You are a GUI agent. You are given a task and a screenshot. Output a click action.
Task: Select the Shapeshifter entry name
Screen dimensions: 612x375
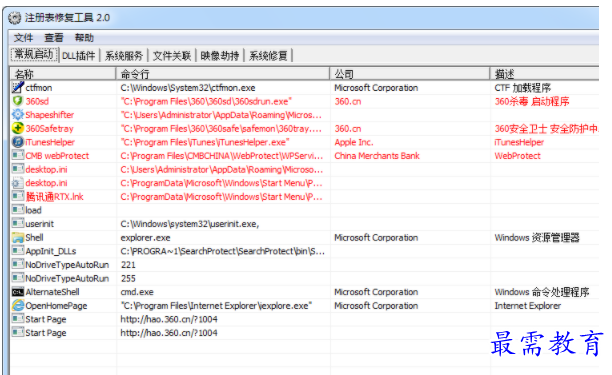[50, 115]
